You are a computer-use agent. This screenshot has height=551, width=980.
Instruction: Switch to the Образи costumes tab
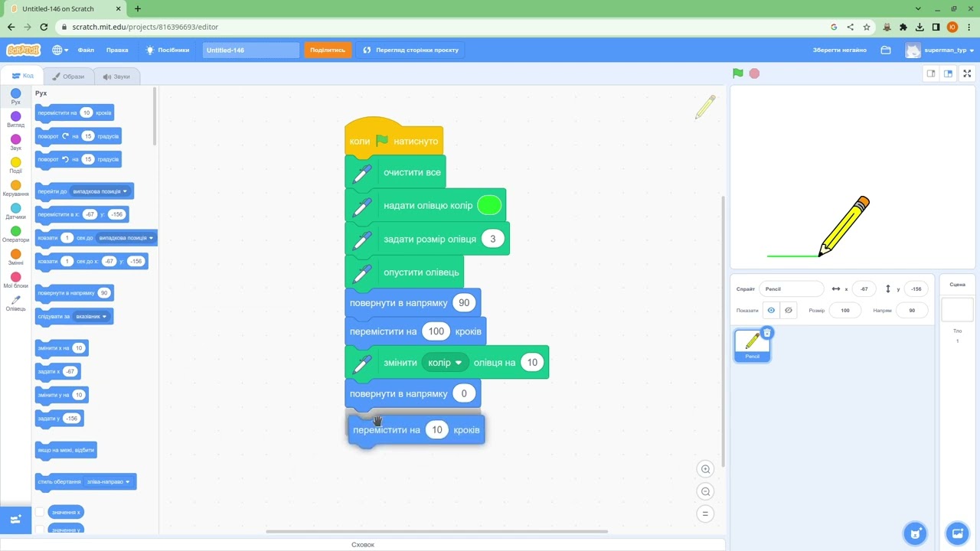[69, 77]
